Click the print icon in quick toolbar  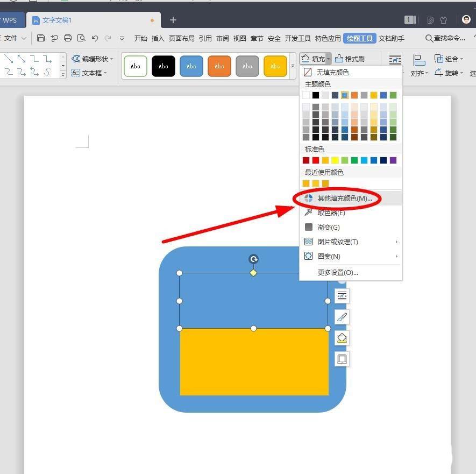(x=68, y=38)
